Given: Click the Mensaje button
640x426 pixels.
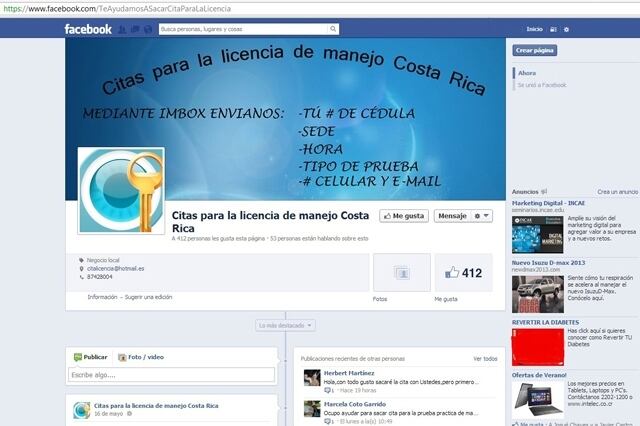Looking at the screenshot, I should click(452, 216).
